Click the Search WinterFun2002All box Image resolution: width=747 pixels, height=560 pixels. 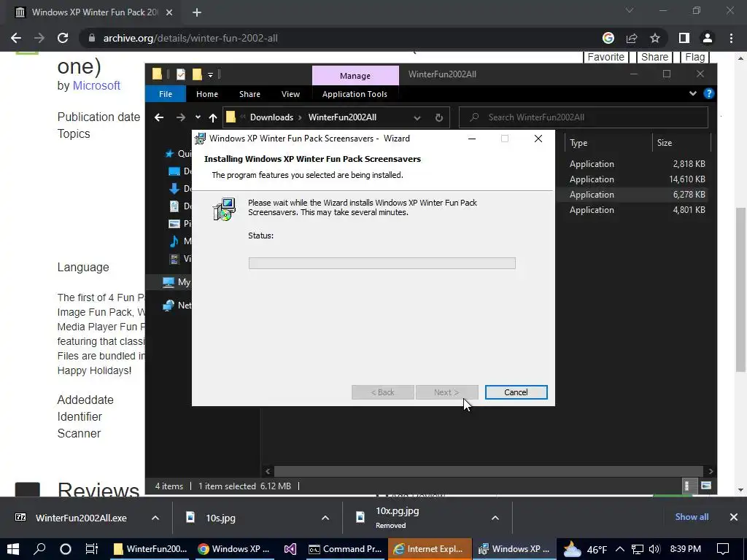(x=583, y=117)
